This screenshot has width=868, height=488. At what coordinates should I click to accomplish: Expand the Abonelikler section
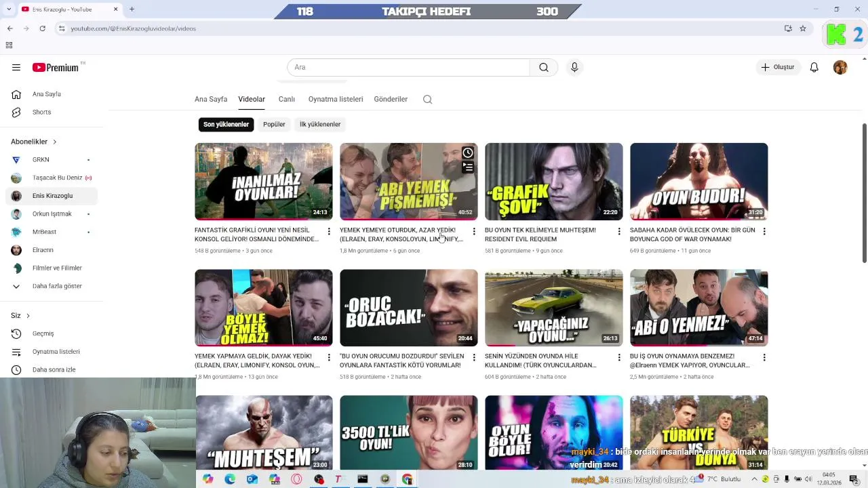[x=34, y=142]
